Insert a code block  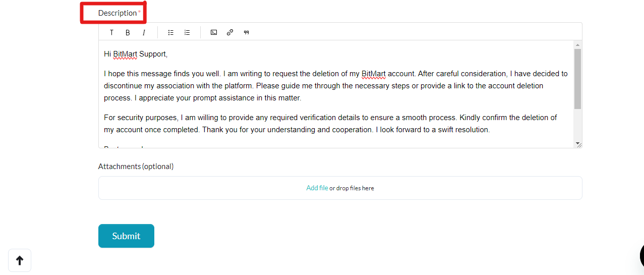click(x=214, y=32)
